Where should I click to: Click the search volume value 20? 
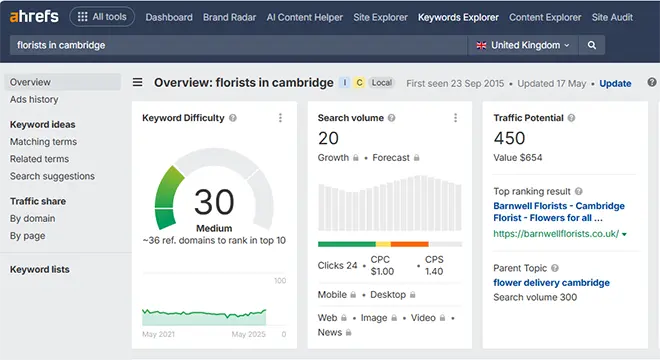coord(328,139)
